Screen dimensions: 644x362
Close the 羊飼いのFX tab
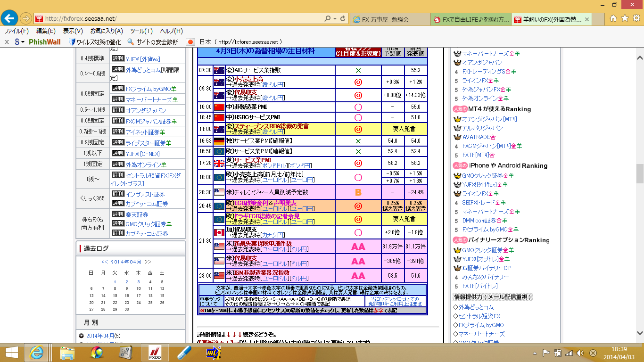pos(587,20)
